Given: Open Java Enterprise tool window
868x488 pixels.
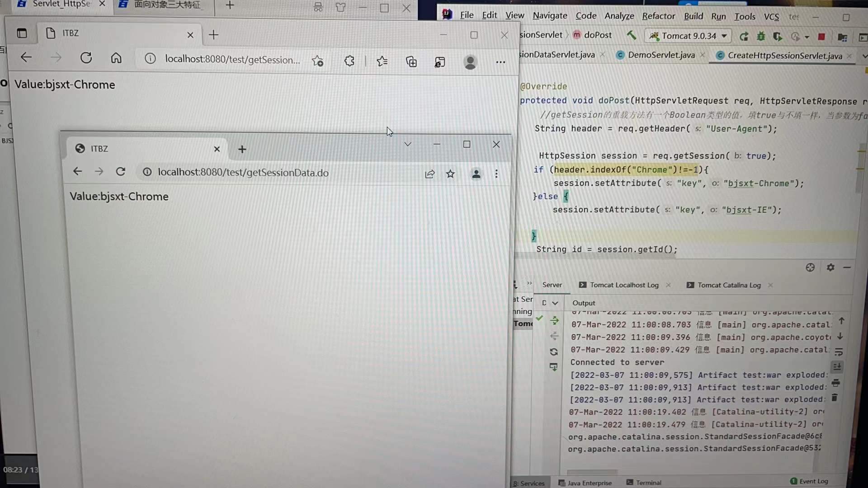Looking at the screenshot, I should coord(585,483).
